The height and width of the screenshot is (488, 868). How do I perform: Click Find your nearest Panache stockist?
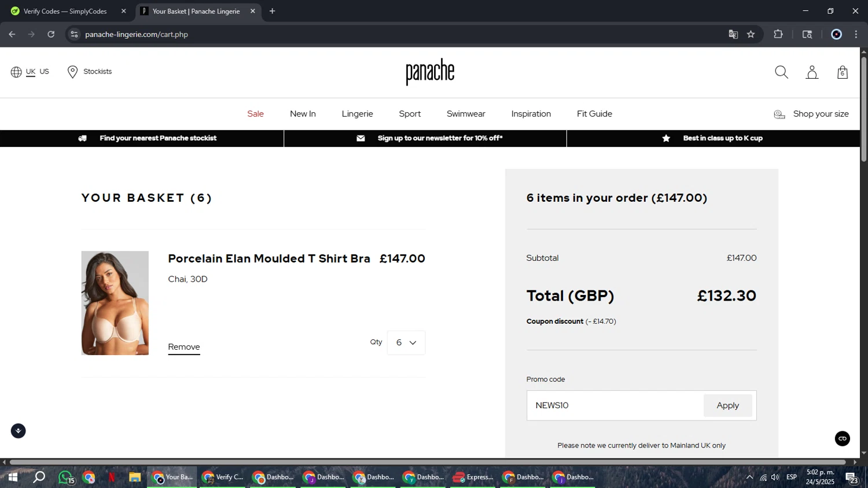[158, 138]
